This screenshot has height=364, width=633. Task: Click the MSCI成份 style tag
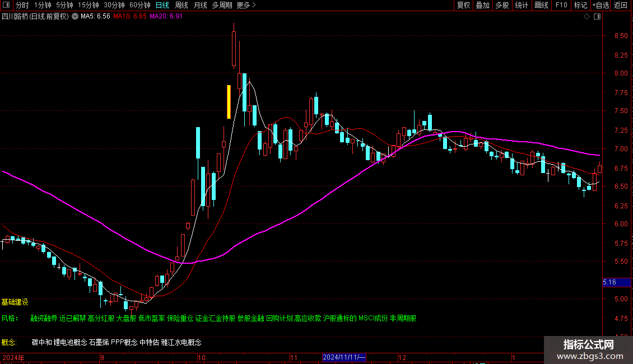[373, 319]
